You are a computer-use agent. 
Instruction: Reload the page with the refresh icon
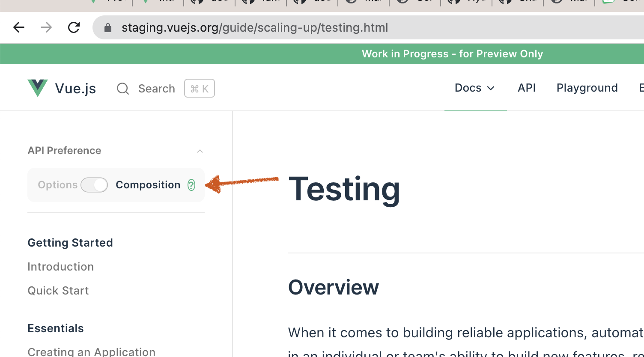74,27
